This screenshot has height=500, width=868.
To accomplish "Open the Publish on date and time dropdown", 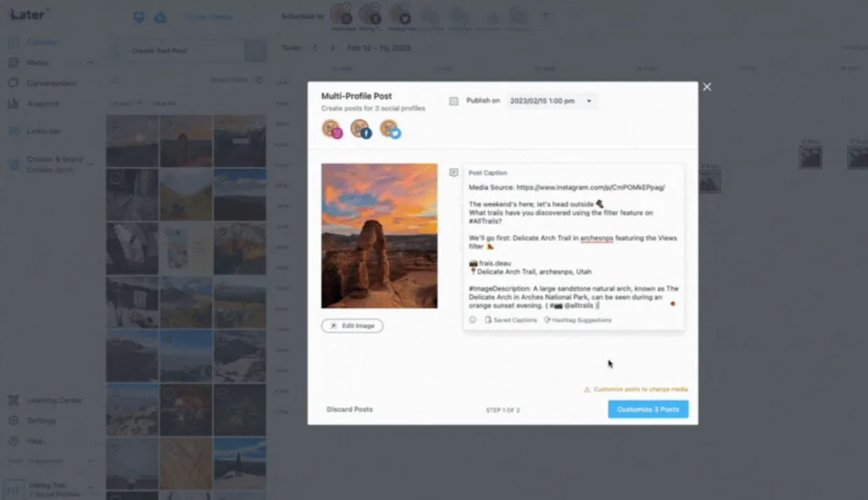I will click(x=551, y=101).
